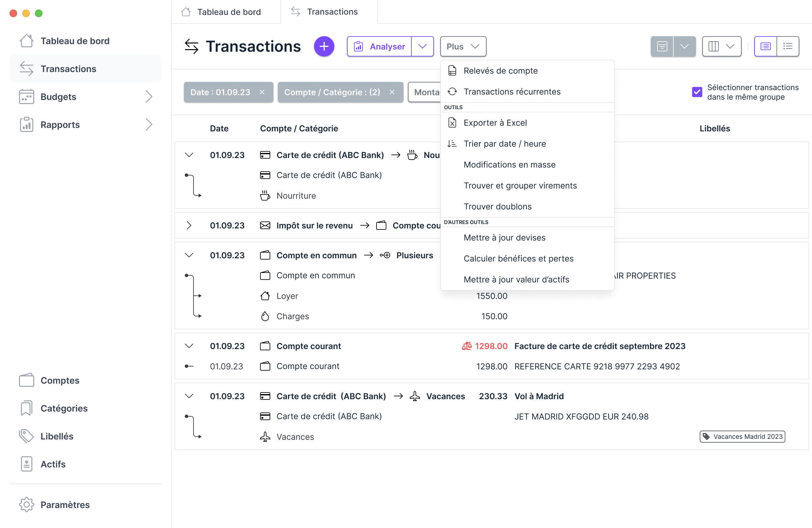This screenshot has width=812, height=528.
Task: Expand the Impôt sur le revenu transaction row
Action: coord(189,225)
